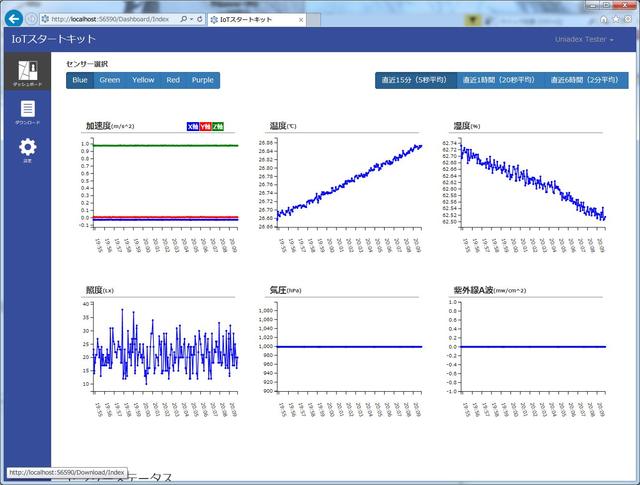
Task: Open browser tools gear icon
Action: (x=628, y=19)
